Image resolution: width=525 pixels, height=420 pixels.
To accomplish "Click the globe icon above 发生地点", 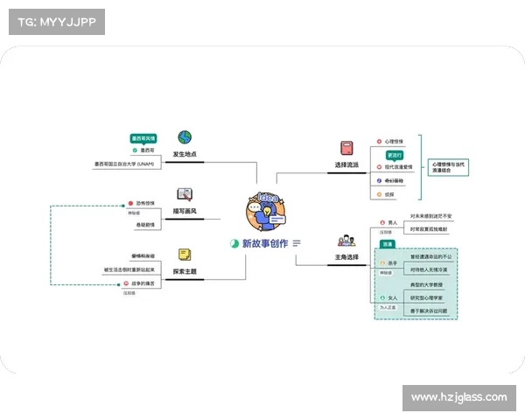I will 185,137.
